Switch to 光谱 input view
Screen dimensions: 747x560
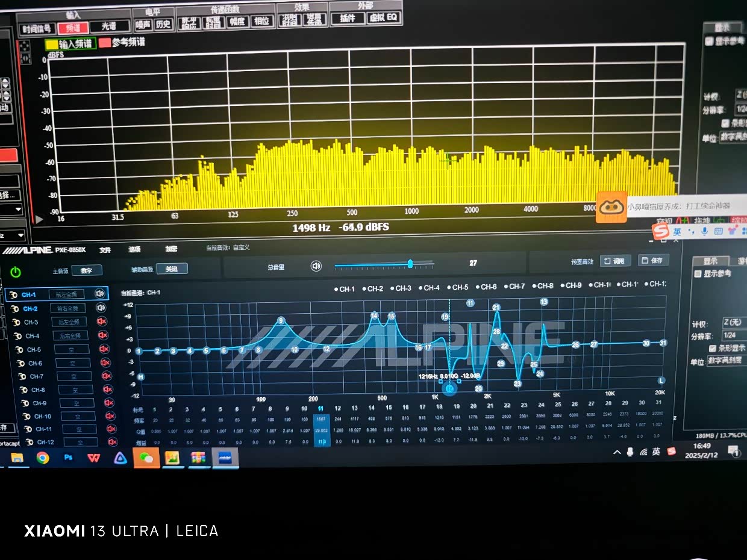(110, 26)
